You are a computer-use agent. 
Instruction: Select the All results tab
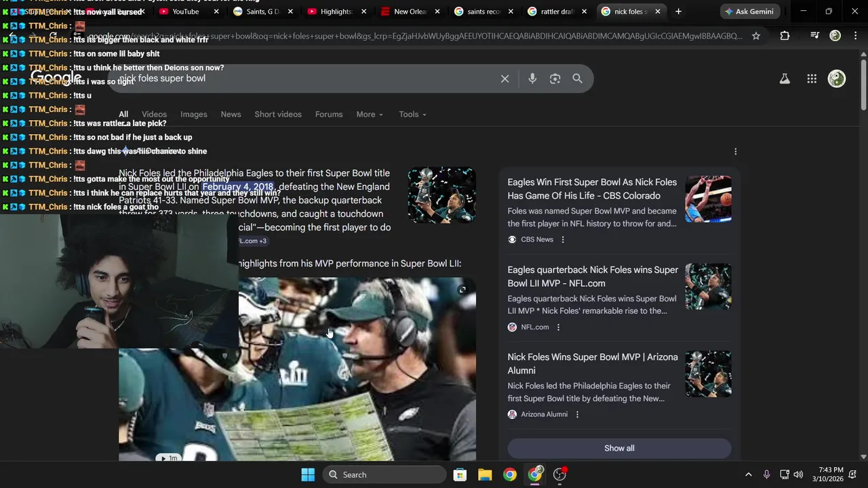(x=123, y=114)
